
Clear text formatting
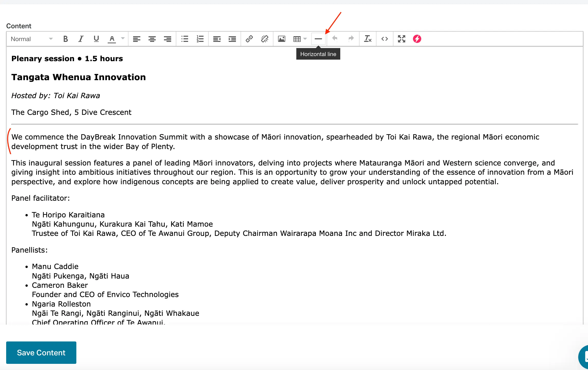(x=368, y=39)
